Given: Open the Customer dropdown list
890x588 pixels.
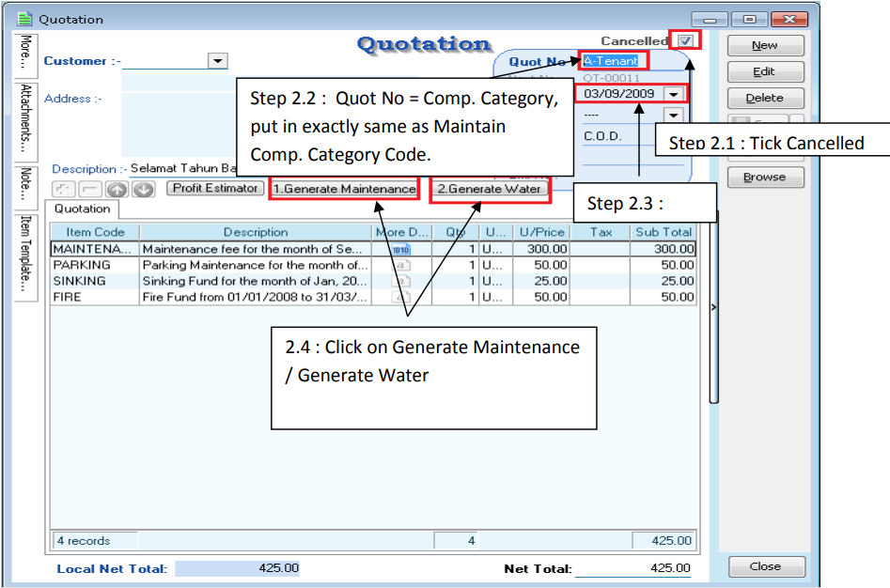Looking at the screenshot, I should [217, 61].
